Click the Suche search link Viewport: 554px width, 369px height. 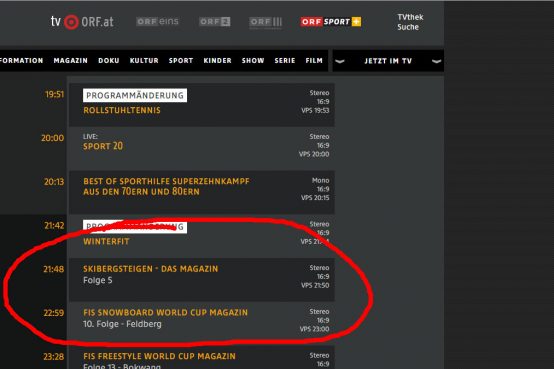pyautogui.click(x=408, y=27)
